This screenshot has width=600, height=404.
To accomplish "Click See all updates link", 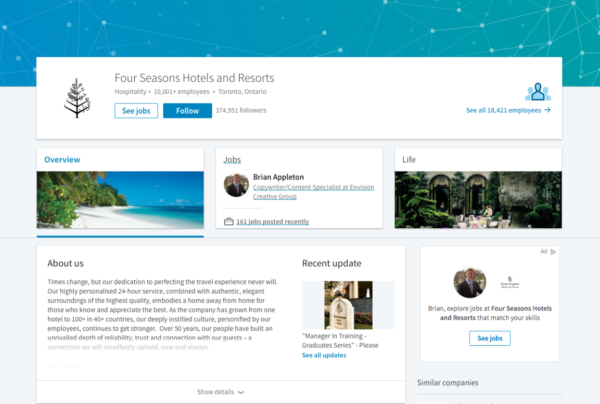I will pos(324,355).
